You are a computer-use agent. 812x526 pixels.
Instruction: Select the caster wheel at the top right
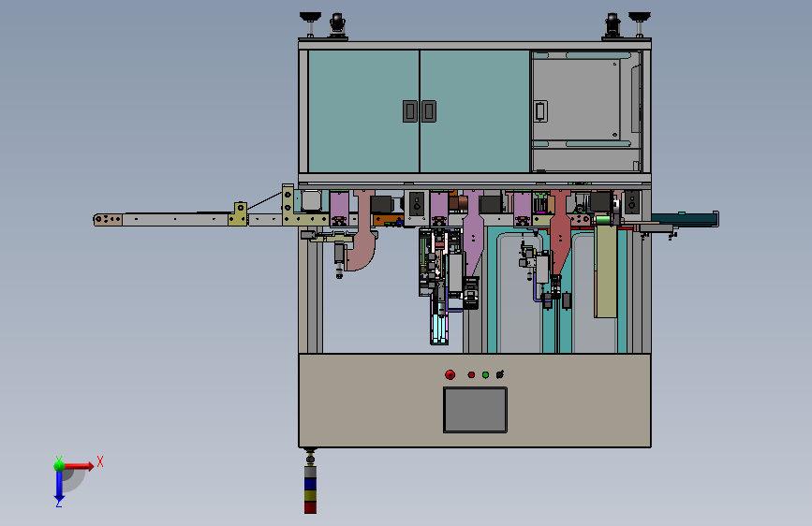(613, 25)
